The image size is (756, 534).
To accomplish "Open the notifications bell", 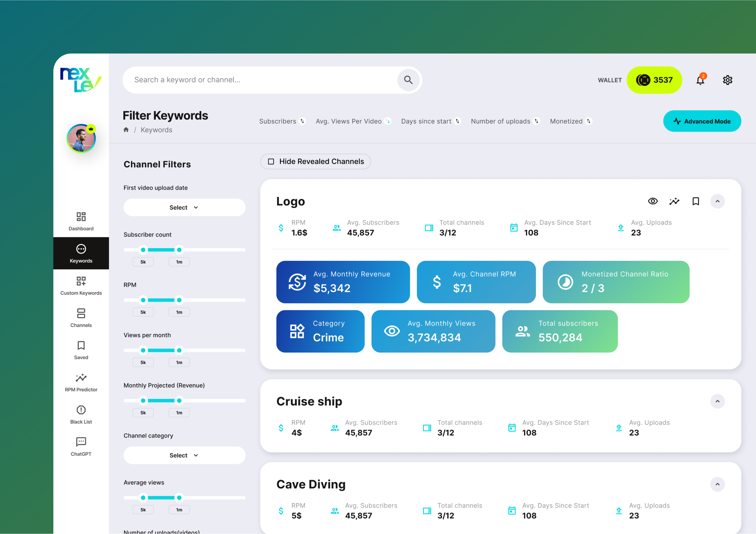I will pyautogui.click(x=700, y=80).
